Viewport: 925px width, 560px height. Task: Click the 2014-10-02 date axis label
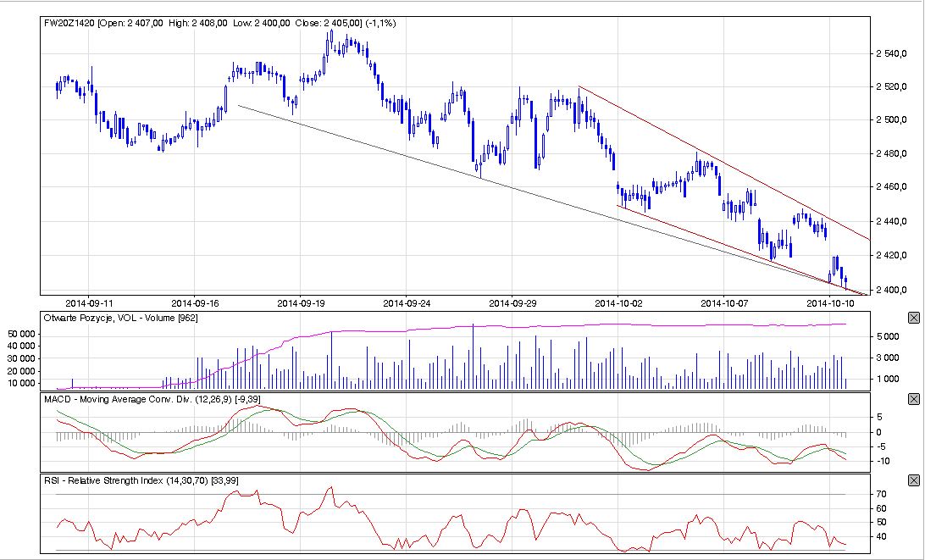(x=619, y=302)
